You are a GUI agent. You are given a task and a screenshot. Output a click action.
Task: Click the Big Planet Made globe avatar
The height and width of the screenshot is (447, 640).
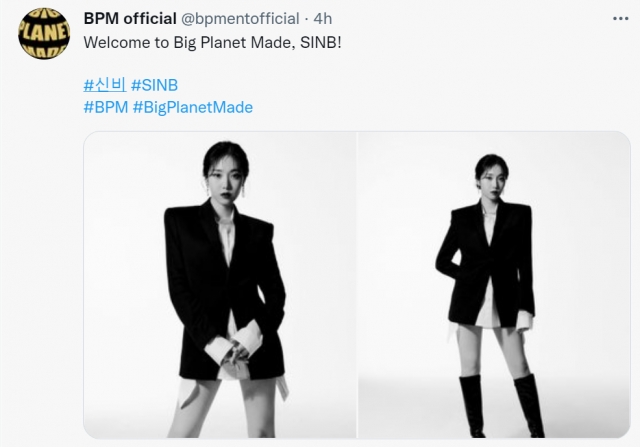[44, 33]
